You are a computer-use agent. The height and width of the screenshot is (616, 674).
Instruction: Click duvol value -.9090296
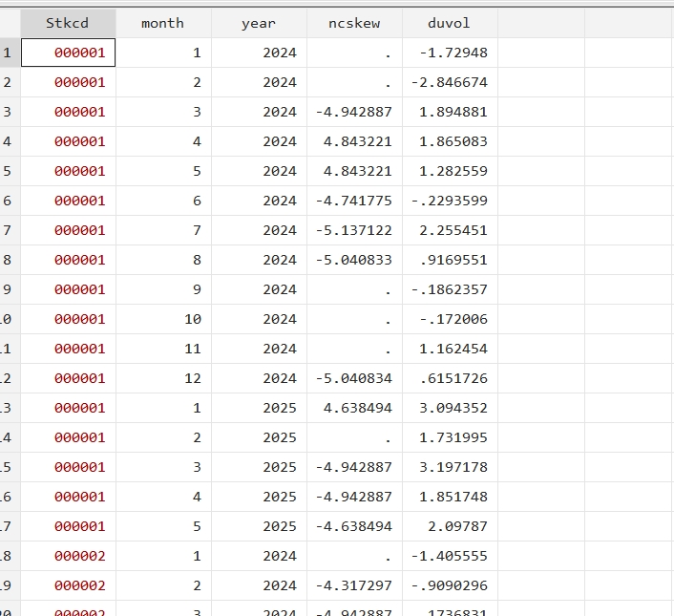[450, 585]
